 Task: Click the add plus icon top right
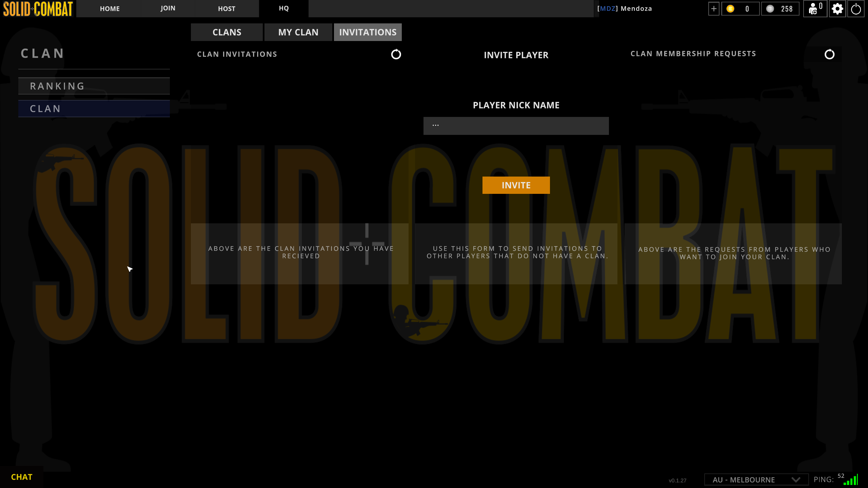tap(714, 8)
